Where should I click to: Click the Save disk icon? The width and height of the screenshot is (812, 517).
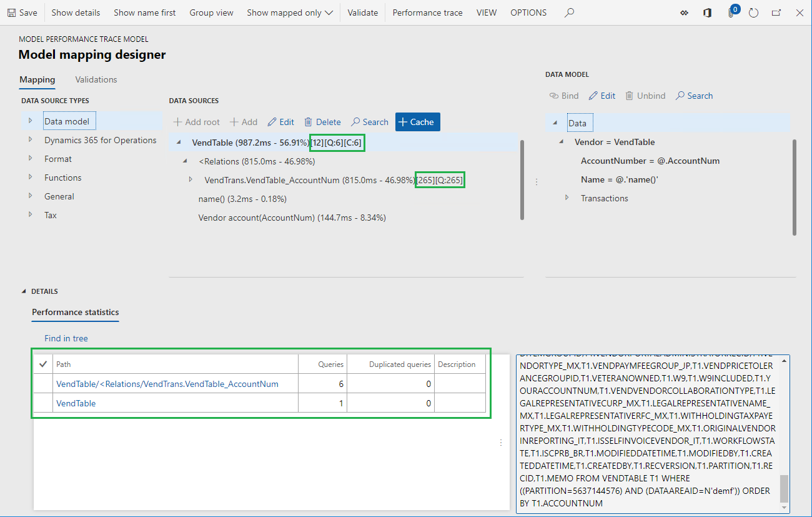point(12,13)
